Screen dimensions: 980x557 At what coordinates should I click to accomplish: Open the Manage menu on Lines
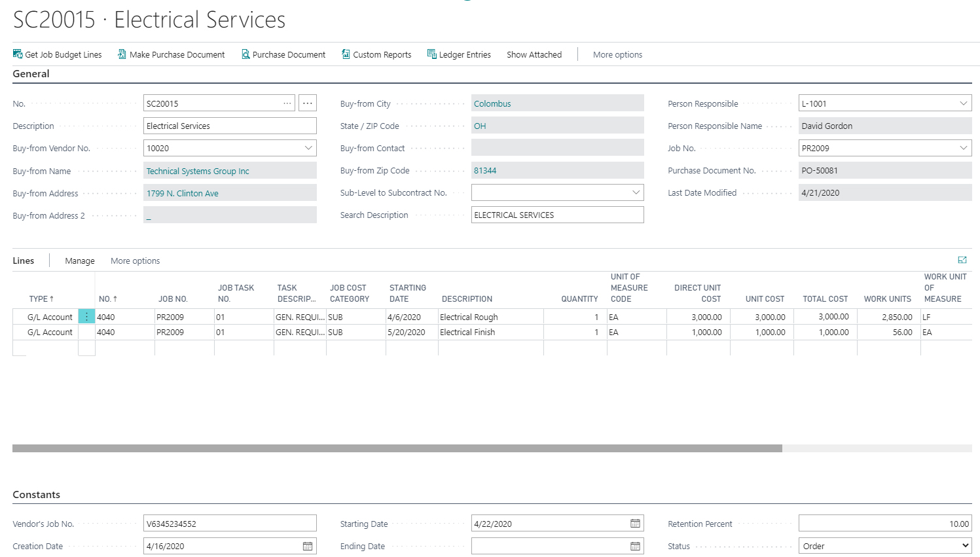click(x=79, y=261)
